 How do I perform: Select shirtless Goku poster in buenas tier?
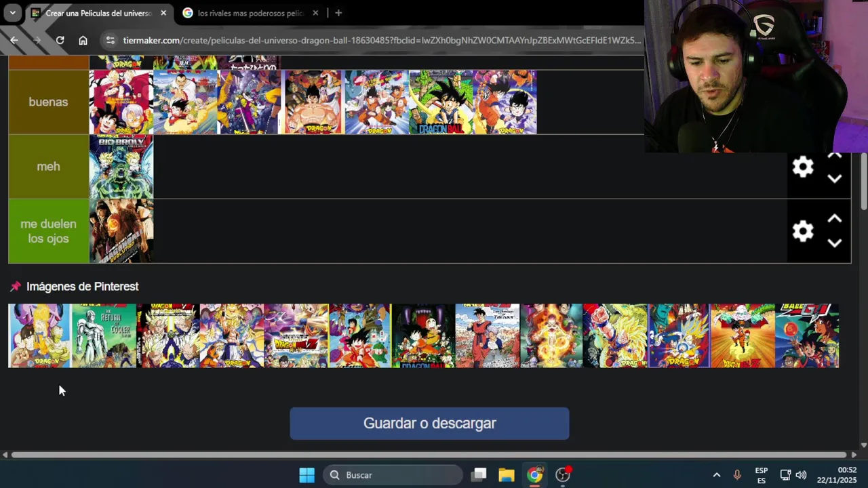313,102
